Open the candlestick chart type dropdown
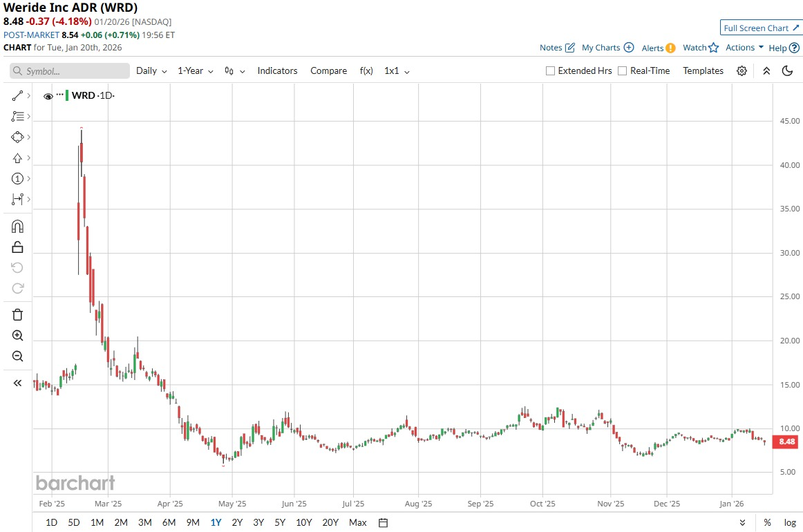Image resolution: width=803 pixels, height=532 pixels. [x=234, y=71]
